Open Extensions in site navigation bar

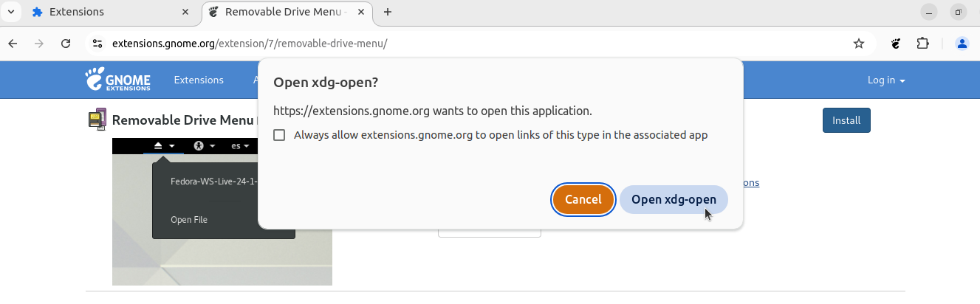pyautogui.click(x=199, y=80)
